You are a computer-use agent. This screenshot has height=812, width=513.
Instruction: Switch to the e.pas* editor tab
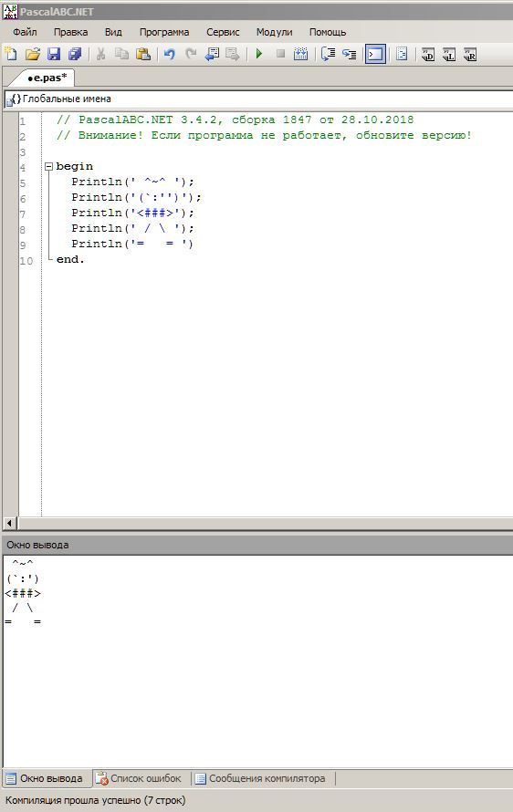click(x=47, y=78)
